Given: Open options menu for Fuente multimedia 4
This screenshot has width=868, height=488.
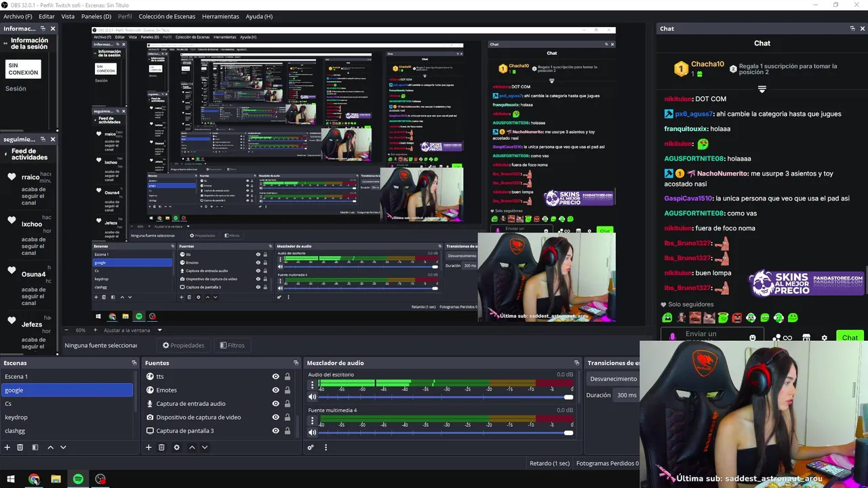Looking at the screenshot, I should click(x=313, y=421).
